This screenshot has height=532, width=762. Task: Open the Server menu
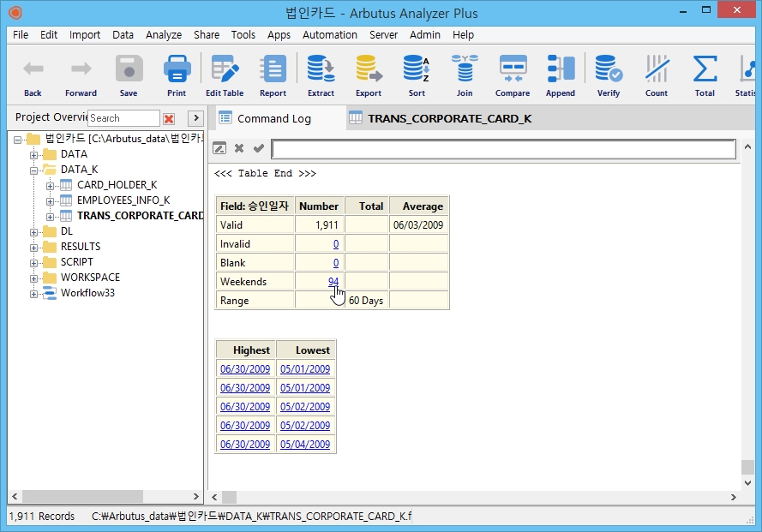click(x=383, y=35)
